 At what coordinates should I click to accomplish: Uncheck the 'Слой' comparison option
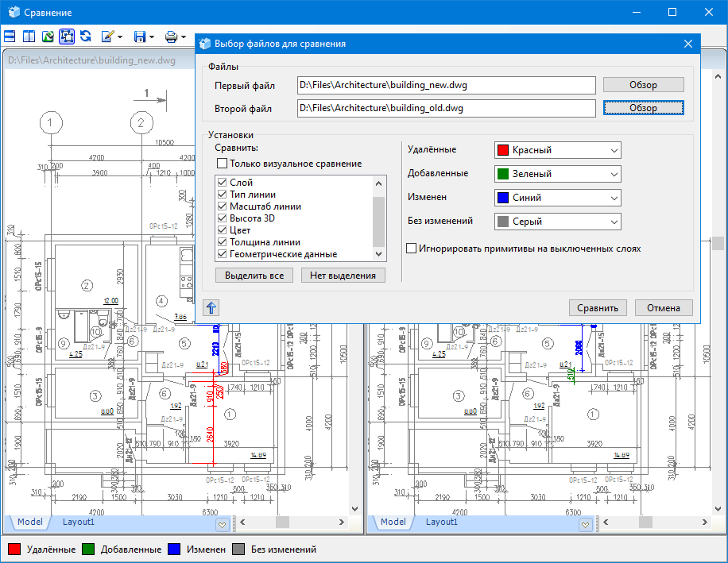[x=223, y=183]
